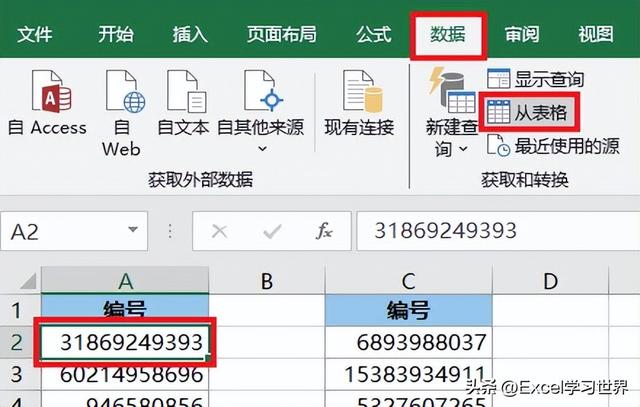Image resolution: width=640 pixels, height=407 pixels.
Task: Switch to the 插入 tab
Action: click(x=190, y=34)
